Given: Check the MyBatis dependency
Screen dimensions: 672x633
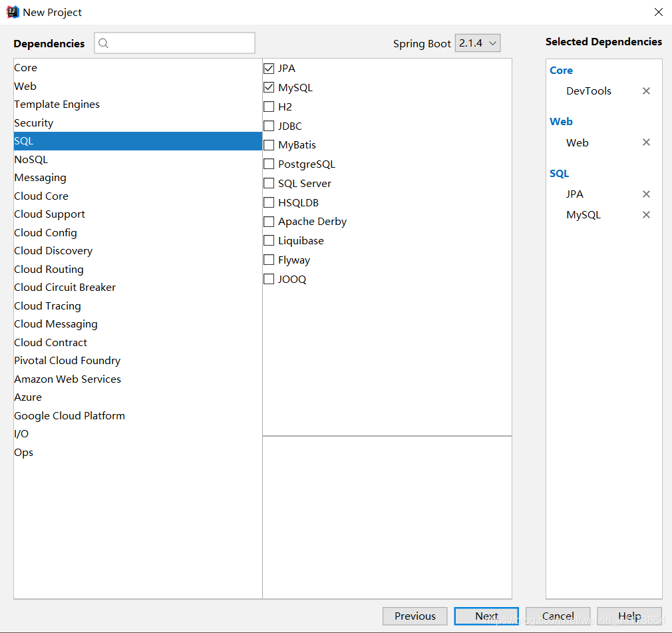Looking at the screenshot, I should point(269,145).
